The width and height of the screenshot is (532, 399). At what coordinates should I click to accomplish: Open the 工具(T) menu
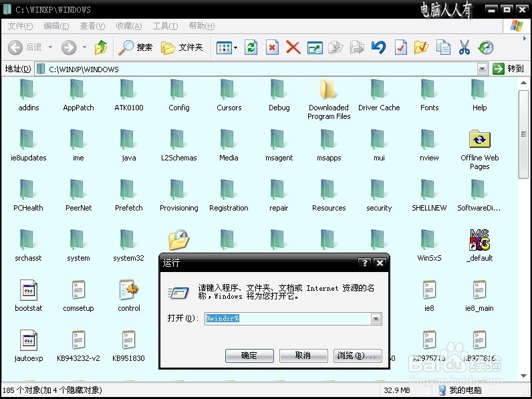tap(165, 26)
